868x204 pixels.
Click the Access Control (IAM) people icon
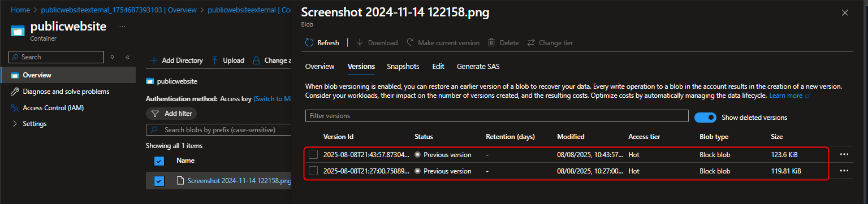[x=15, y=108]
